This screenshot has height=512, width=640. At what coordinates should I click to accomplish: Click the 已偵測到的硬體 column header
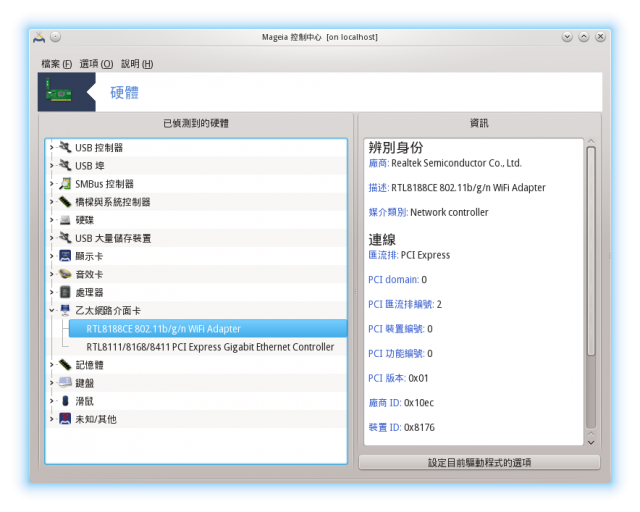point(196,123)
